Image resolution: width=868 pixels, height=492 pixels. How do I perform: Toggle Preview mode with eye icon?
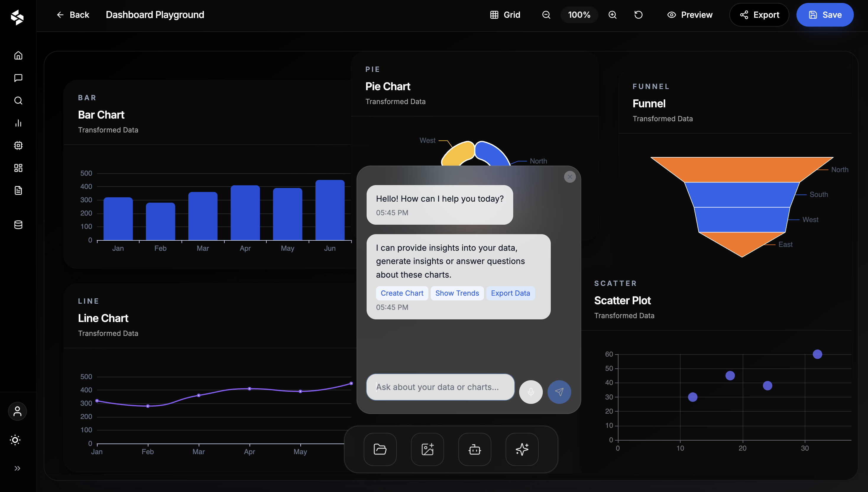tap(690, 15)
